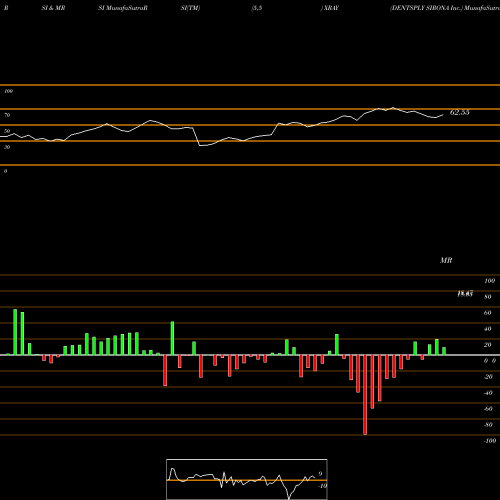This screenshot has height=500, width=500.
Task: Select the tallest green MR histogram bar
Action: [x=15, y=332]
